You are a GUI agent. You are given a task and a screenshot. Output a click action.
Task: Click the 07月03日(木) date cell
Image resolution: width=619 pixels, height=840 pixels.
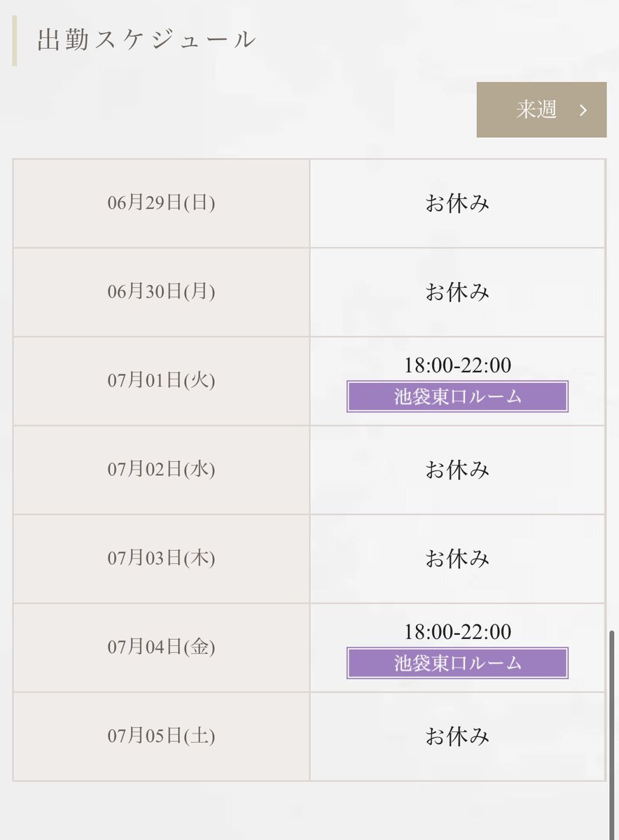click(x=161, y=559)
